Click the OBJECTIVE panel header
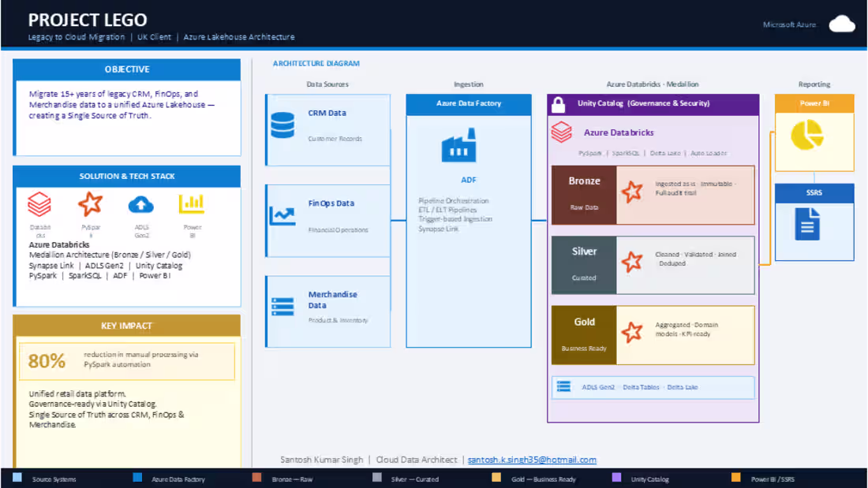The height and width of the screenshot is (488, 868). 127,69
